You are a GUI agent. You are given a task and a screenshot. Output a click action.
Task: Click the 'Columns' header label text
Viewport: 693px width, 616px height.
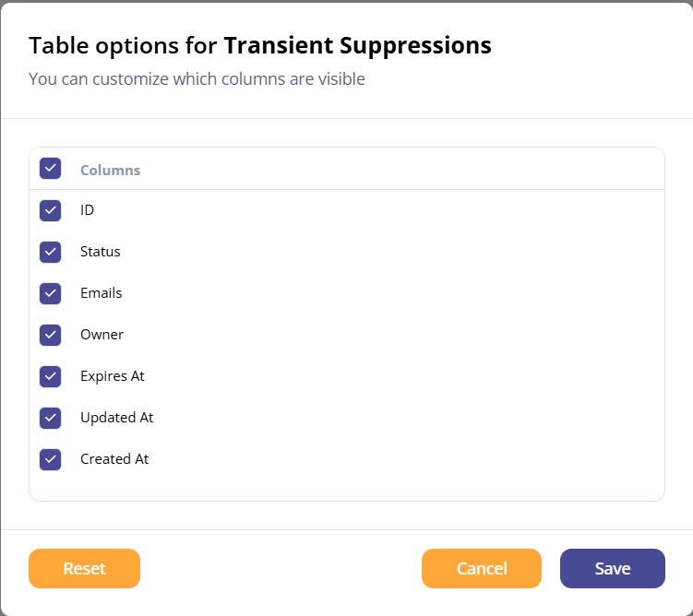click(110, 170)
